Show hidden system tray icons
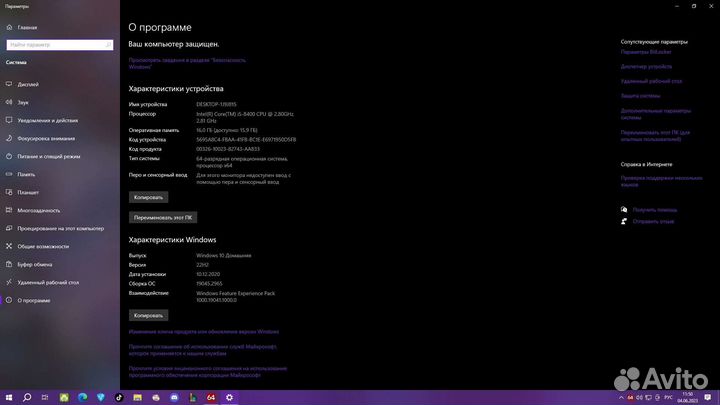This screenshot has height=405, width=720. coord(621,398)
